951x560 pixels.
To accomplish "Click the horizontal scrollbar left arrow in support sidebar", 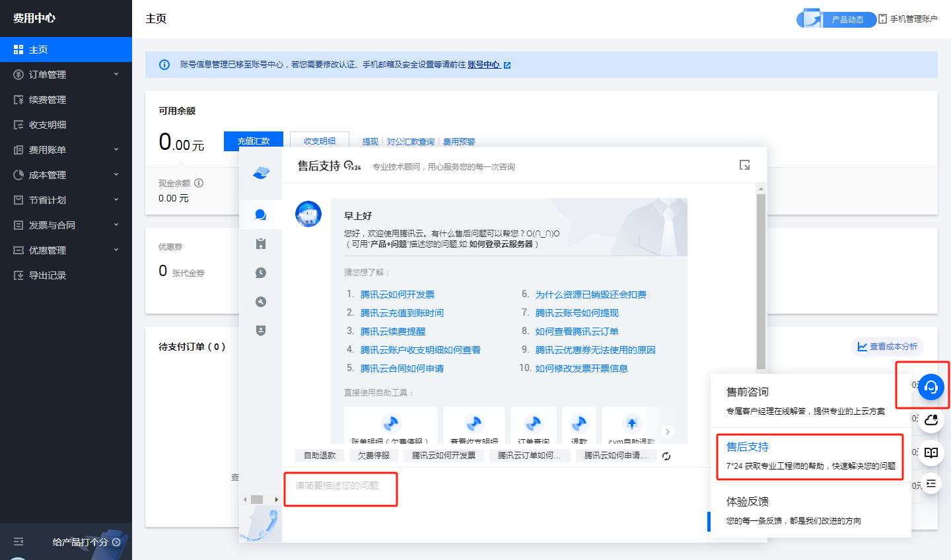I will (246, 500).
